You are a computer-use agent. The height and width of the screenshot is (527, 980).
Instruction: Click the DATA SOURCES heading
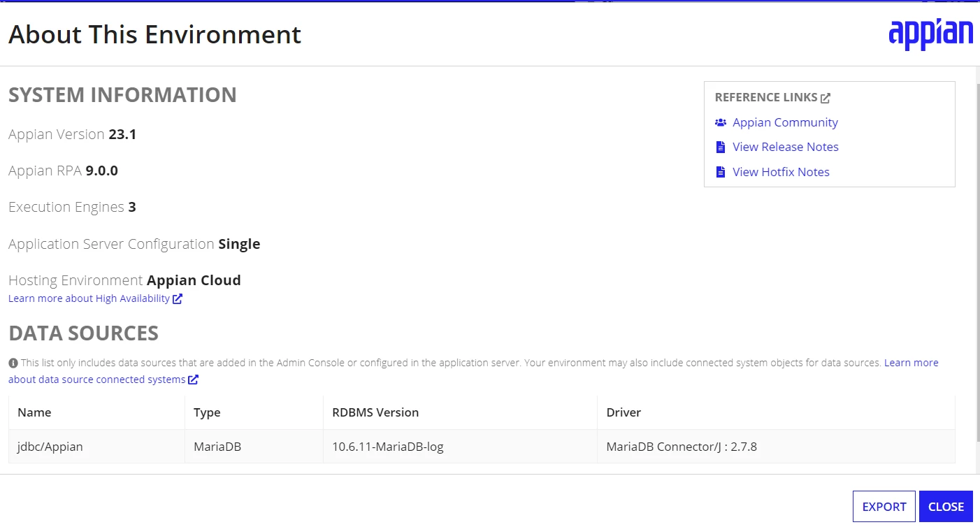click(x=83, y=333)
